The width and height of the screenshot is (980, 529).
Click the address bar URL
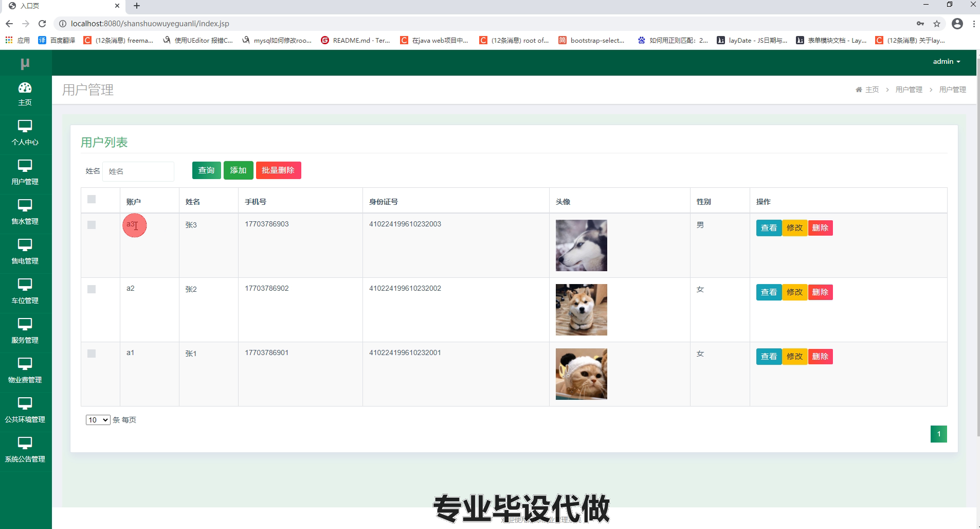point(150,24)
